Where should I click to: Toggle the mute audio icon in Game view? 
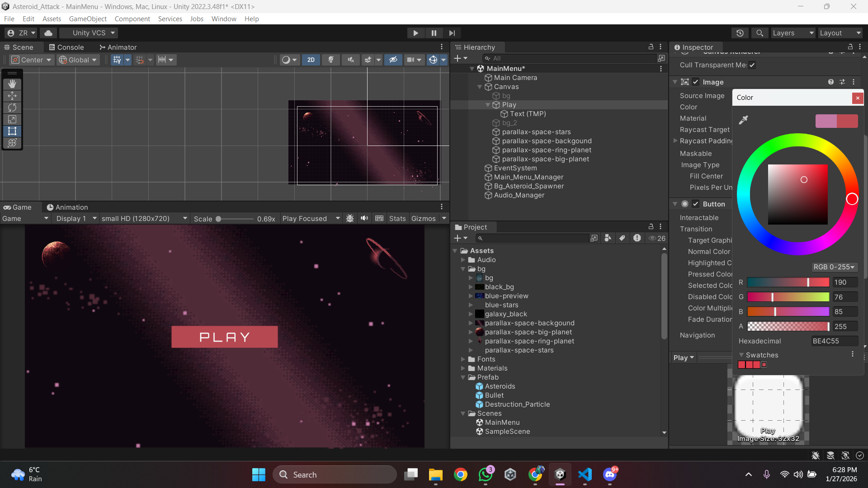tap(364, 218)
